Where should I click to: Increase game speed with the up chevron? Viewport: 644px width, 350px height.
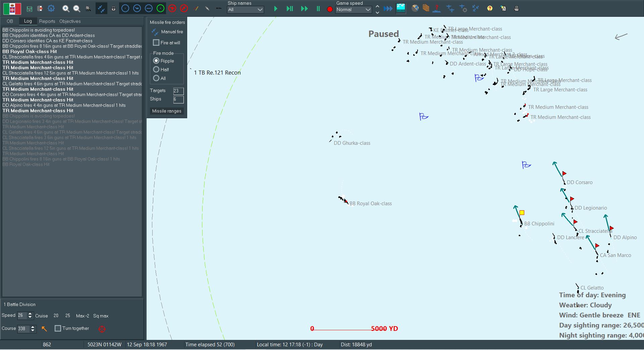coord(377,6)
